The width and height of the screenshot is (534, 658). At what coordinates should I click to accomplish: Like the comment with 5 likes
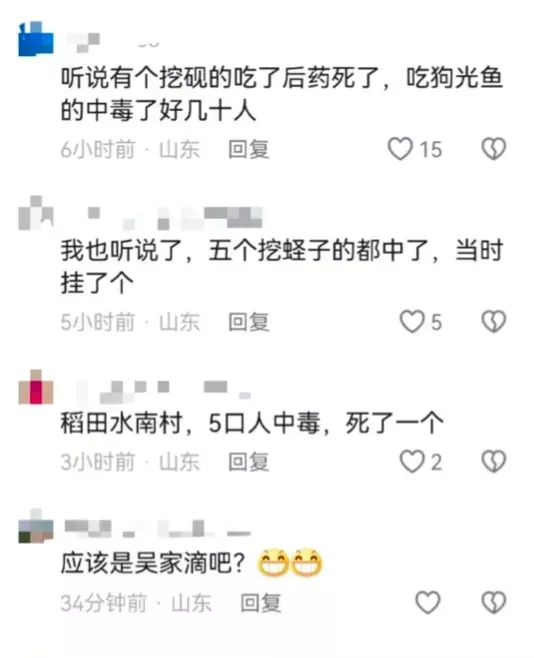(x=412, y=322)
